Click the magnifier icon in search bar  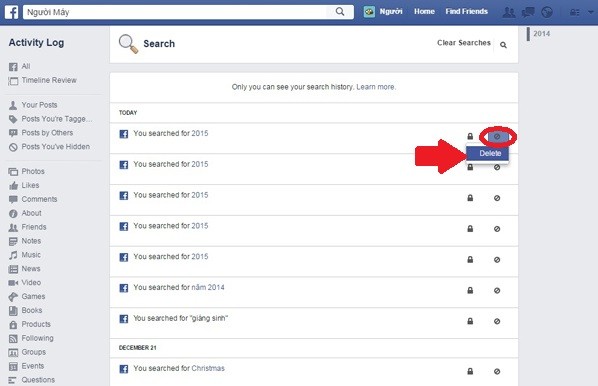[340, 12]
